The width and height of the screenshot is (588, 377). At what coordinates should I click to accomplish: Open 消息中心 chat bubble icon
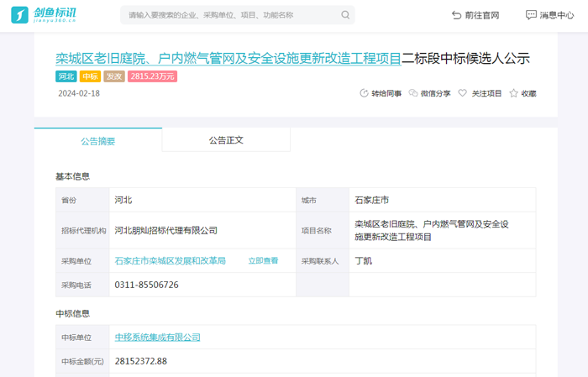point(531,15)
